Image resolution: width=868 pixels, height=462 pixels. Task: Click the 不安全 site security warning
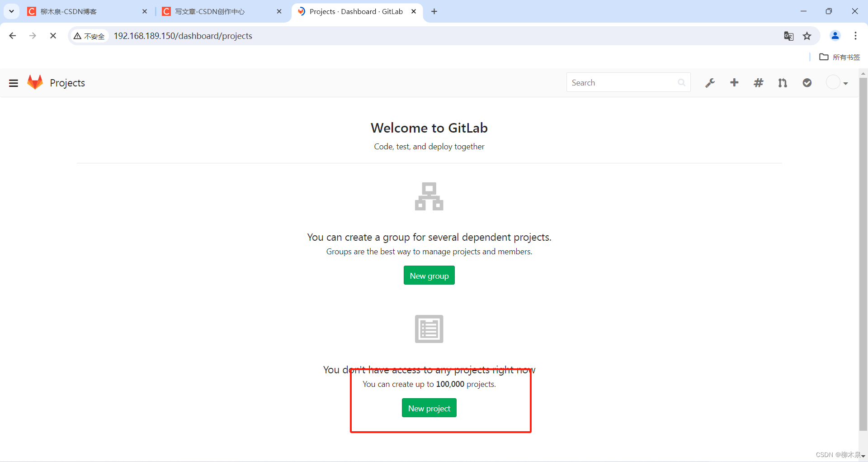point(90,36)
